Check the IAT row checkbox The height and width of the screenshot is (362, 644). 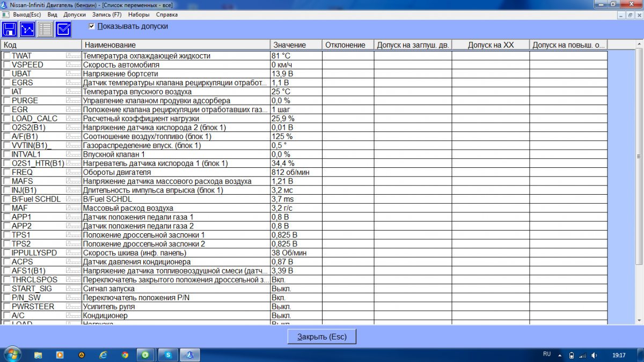pos(6,92)
